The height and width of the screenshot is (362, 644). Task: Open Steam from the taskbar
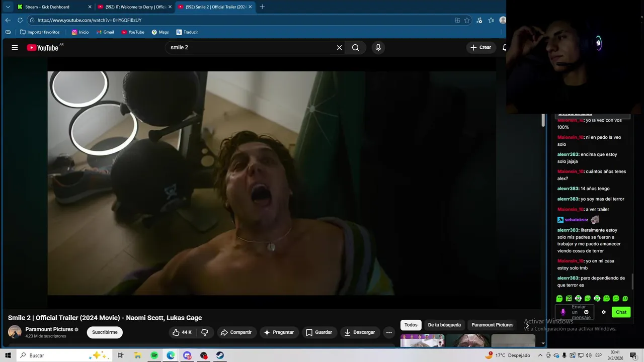pos(220,355)
